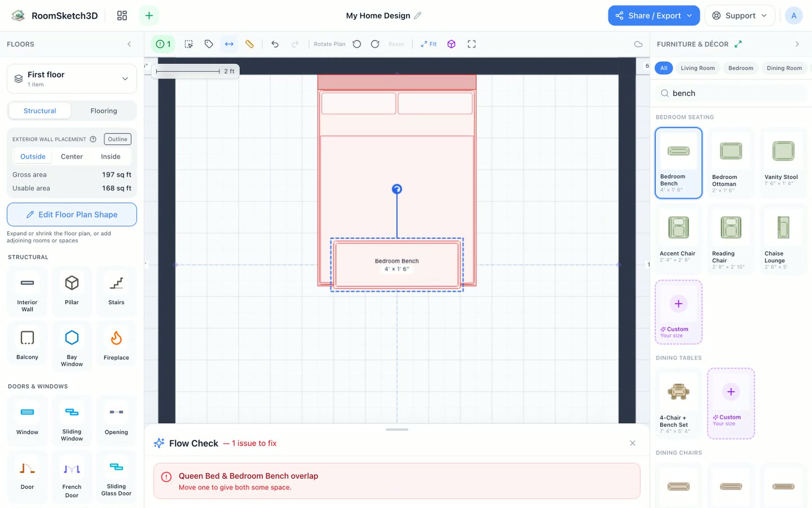Add a Window element
The image size is (812, 508).
click(27, 420)
